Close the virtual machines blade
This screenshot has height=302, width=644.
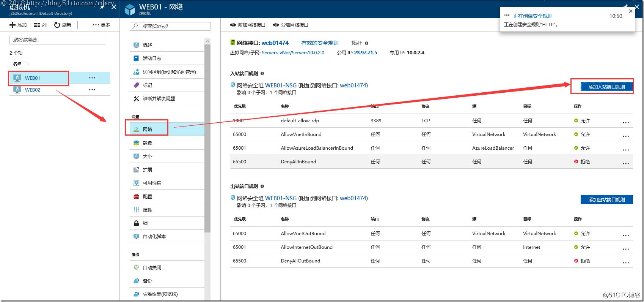click(114, 7)
